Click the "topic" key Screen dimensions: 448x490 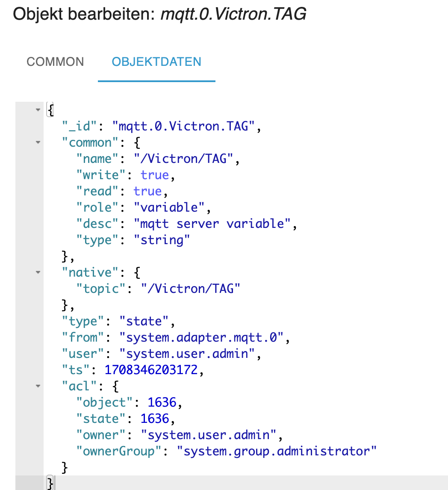101,289
